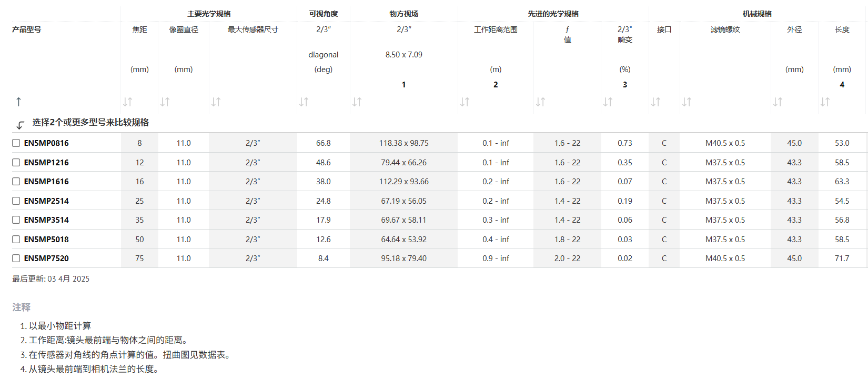
Task: Click the 0.9 - inf working distance
Action: (496, 258)
